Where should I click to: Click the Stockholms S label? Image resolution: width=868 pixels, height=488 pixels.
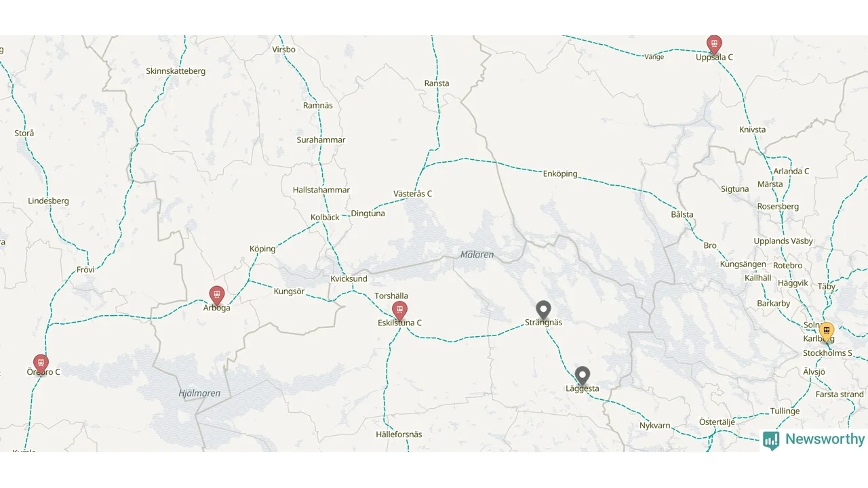[x=827, y=353]
